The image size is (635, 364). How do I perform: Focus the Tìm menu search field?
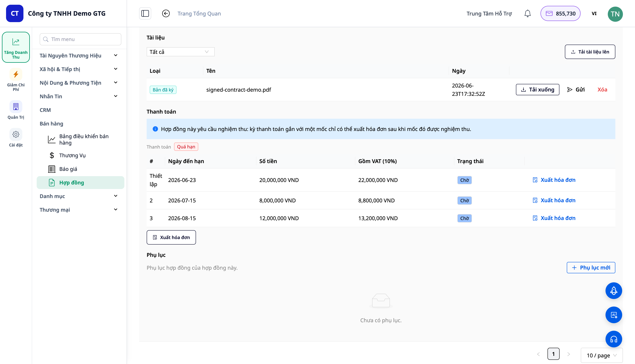(x=81, y=39)
